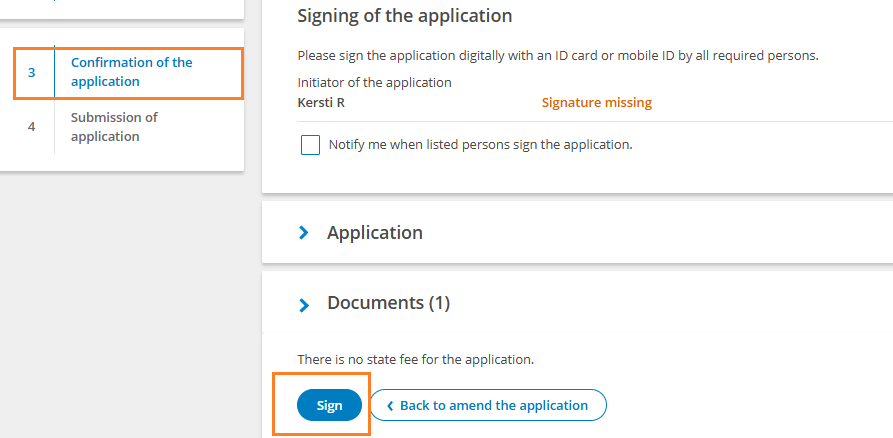Open the Documents (1) heading
The width and height of the screenshot is (893, 438).
[x=388, y=302]
